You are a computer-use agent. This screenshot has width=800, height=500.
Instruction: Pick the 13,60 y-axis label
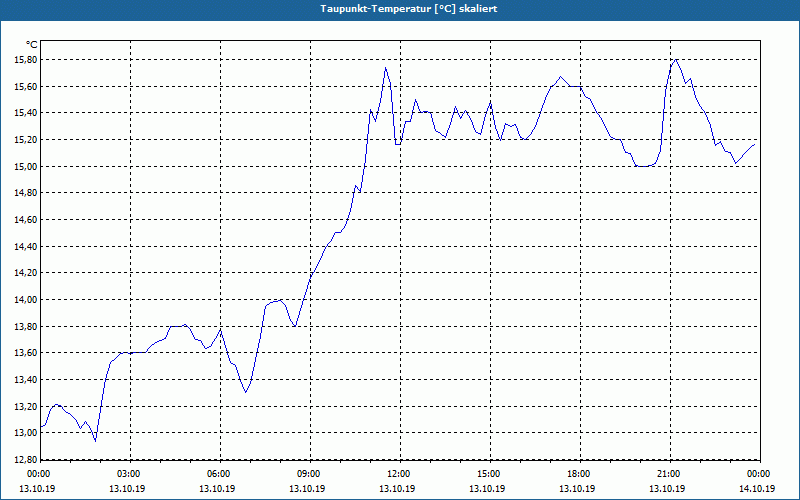[28, 353]
